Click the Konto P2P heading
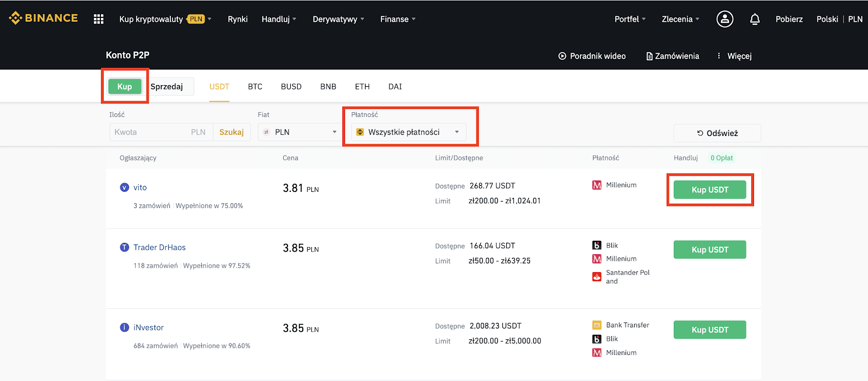Image resolution: width=868 pixels, height=381 pixels. (127, 55)
